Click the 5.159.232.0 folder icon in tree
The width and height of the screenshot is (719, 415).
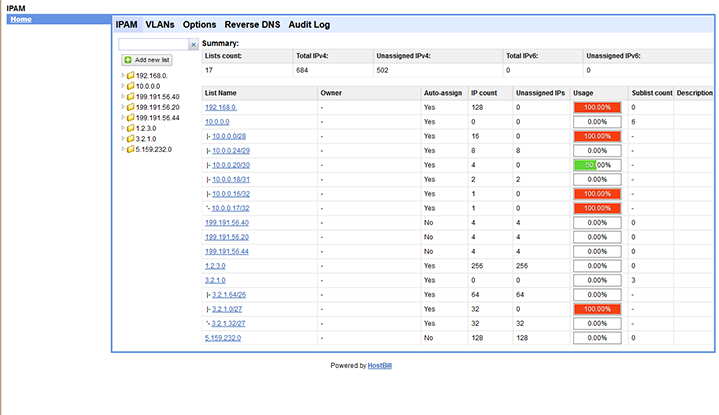coord(130,149)
